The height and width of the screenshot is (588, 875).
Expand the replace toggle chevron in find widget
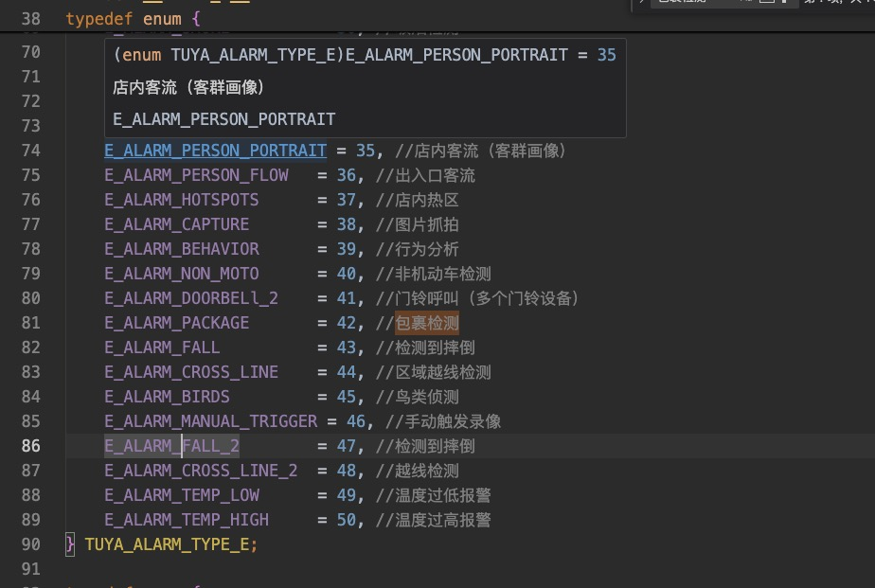(642, 4)
